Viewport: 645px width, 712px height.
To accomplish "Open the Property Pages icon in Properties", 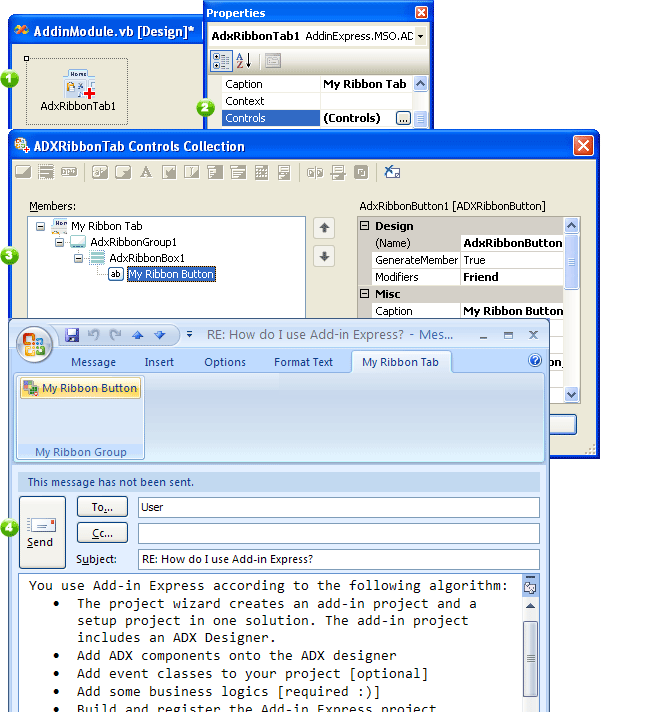I will tap(273, 61).
